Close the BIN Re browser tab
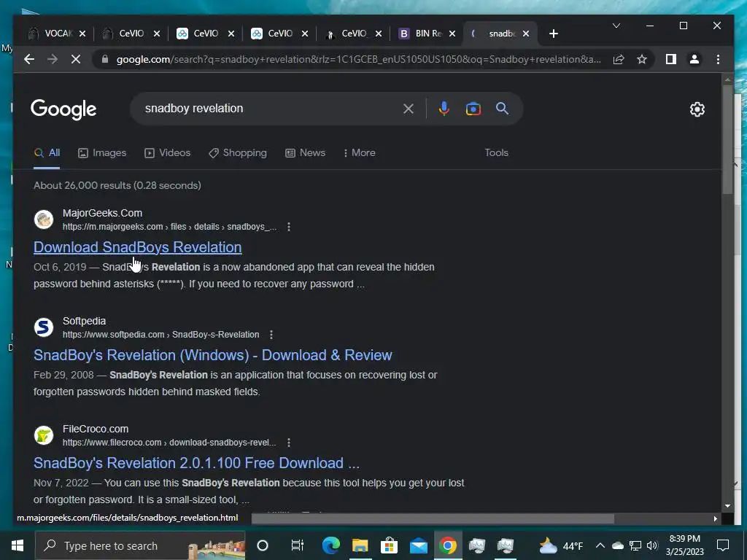This screenshot has height=560, width=747. pos(452,34)
